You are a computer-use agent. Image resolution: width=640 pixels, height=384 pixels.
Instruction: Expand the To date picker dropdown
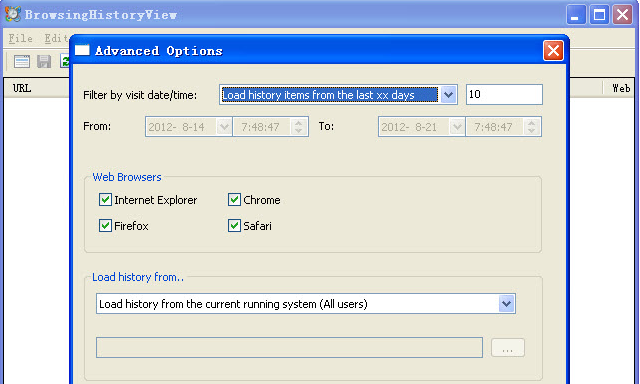click(457, 127)
